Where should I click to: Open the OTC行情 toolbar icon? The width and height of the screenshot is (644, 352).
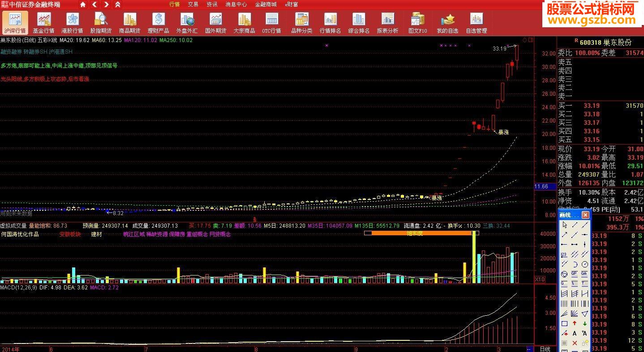(271, 22)
